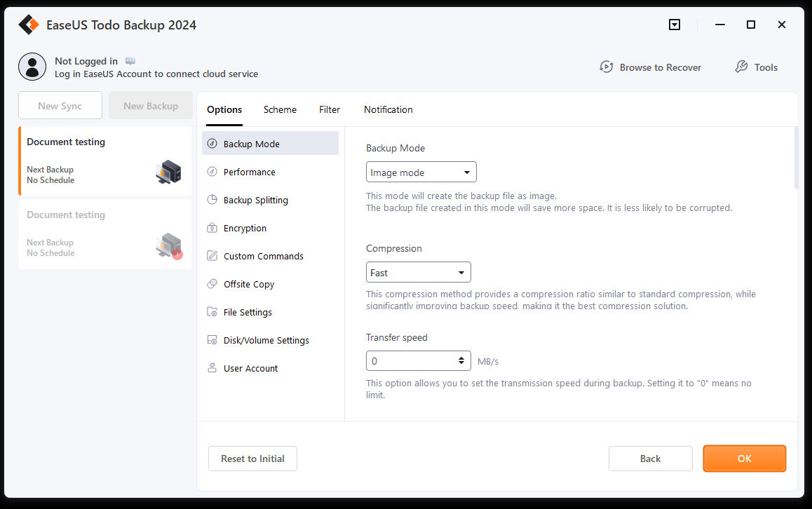Select the second dimmed Document testing task
Viewport: 812px width, 509px height.
[105, 234]
